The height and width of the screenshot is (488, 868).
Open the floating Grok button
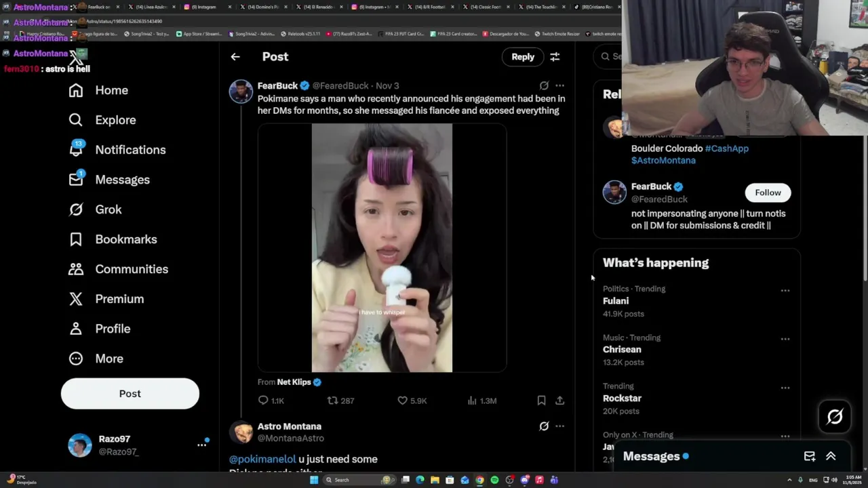[835, 417]
